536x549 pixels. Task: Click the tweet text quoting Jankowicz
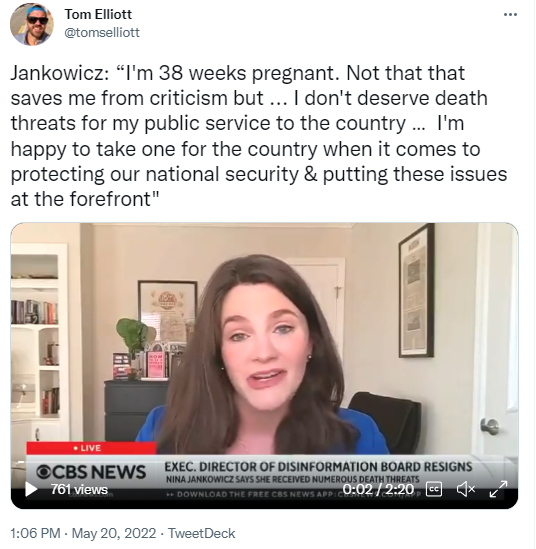point(259,136)
